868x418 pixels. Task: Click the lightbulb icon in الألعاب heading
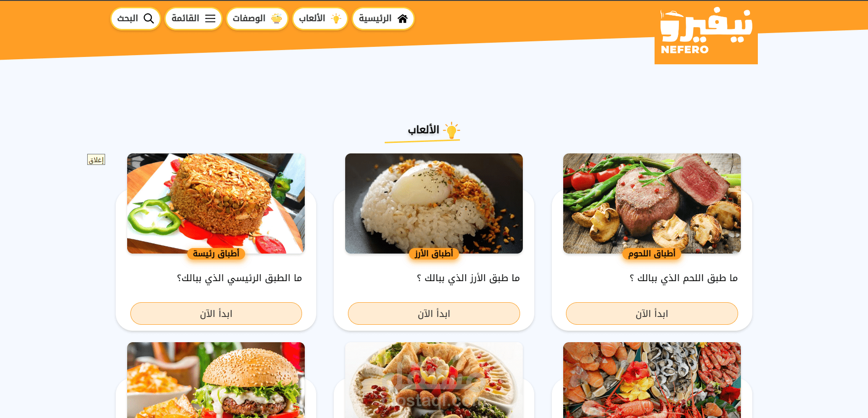tap(452, 130)
